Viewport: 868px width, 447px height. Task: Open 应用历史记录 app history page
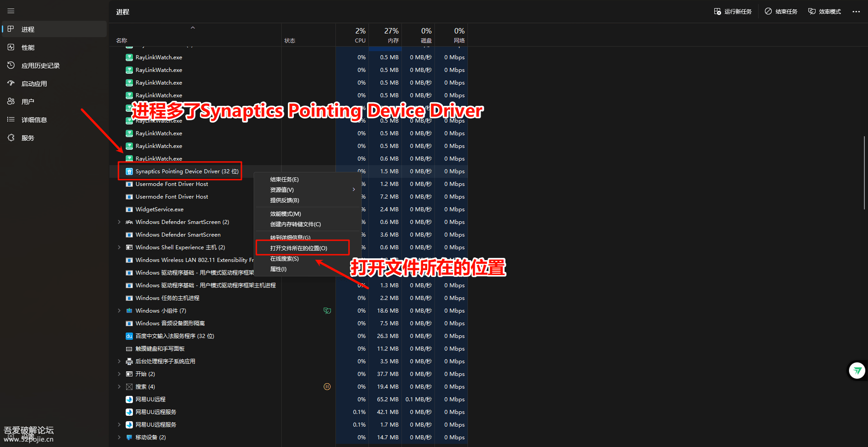[x=40, y=66]
